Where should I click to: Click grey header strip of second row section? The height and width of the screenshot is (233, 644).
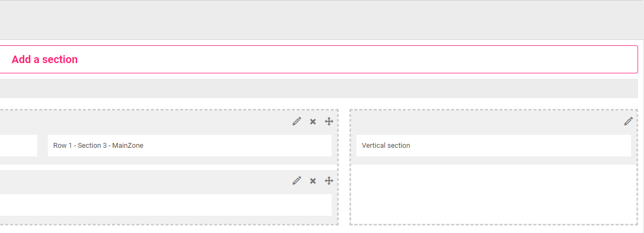[x=144, y=181]
